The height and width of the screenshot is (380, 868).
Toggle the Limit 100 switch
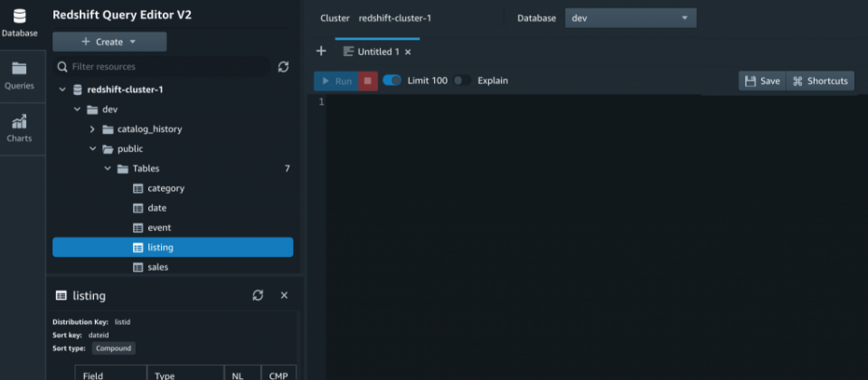point(392,81)
